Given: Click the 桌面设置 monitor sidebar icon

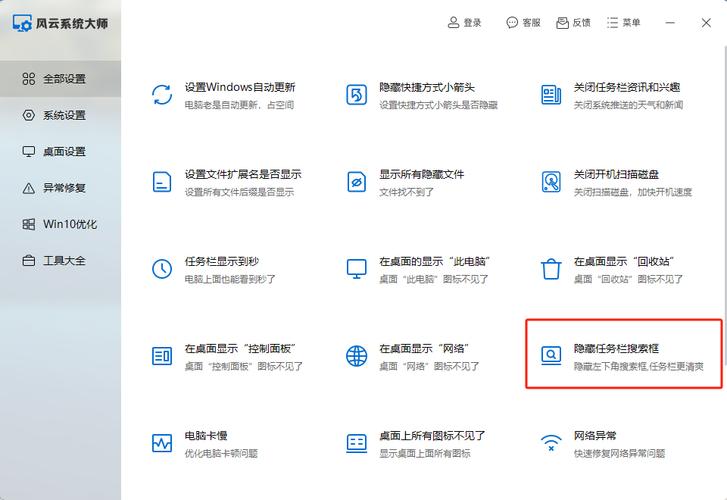Looking at the screenshot, I should pyautogui.click(x=29, y=152).
